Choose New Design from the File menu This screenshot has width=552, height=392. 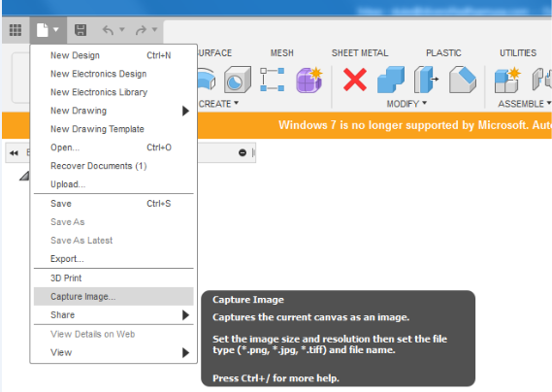tap(114, 55)
